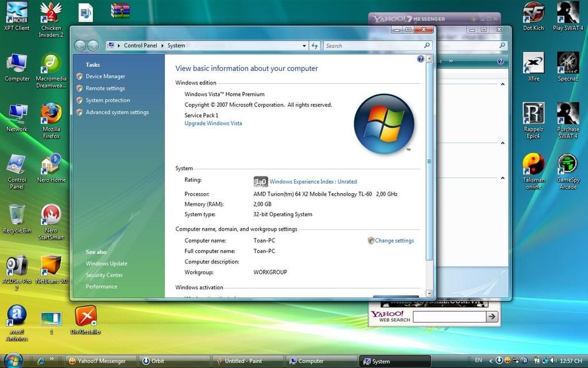
Task: Select the DivXInstaller desktop icon
Action: (86, 320)
